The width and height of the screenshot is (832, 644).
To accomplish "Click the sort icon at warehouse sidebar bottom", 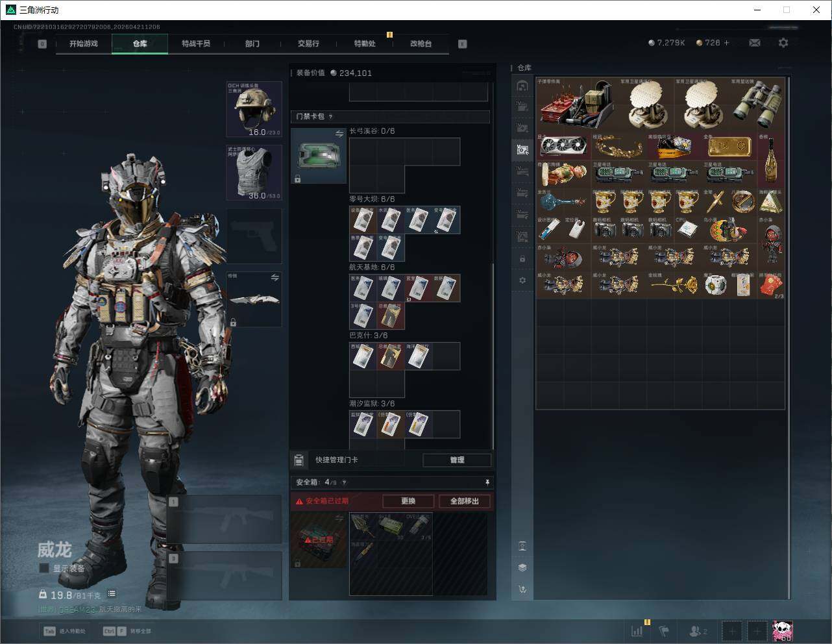I will tap(522, 589).
